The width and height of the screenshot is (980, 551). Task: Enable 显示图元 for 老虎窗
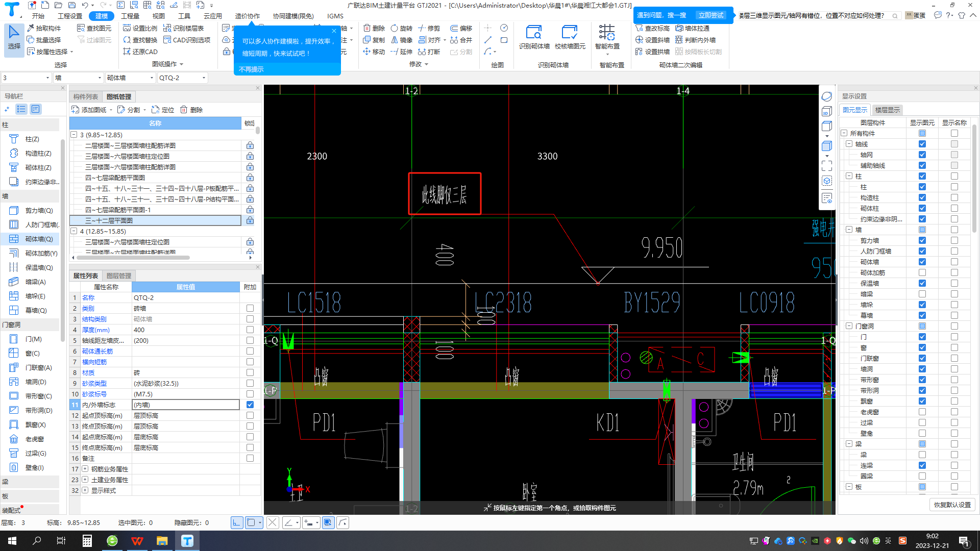(922, 412)
